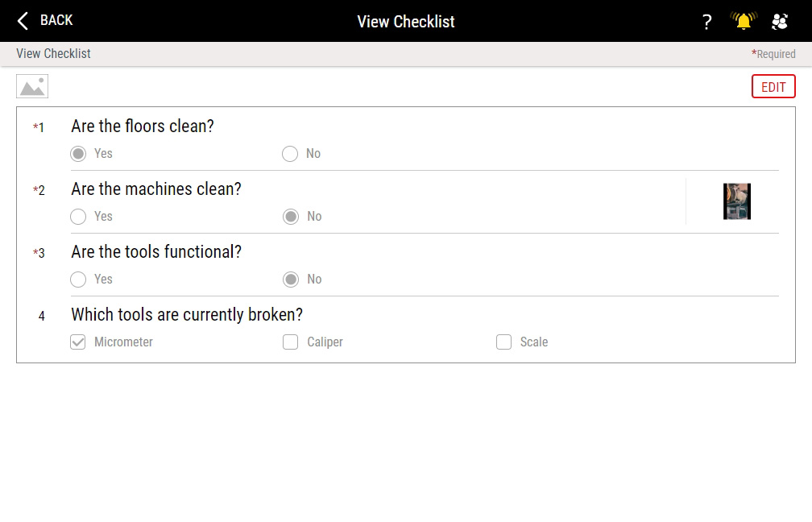Click the BACK label in the header
The height and width of the screenshot is (522, 812).
pos(54,20)
